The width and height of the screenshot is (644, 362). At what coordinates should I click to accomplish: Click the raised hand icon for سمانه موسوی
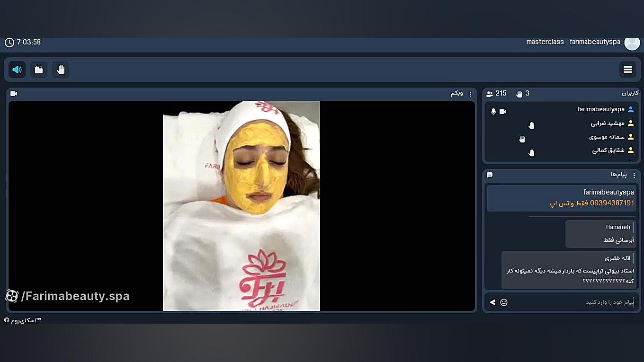[x=522, y=139]
